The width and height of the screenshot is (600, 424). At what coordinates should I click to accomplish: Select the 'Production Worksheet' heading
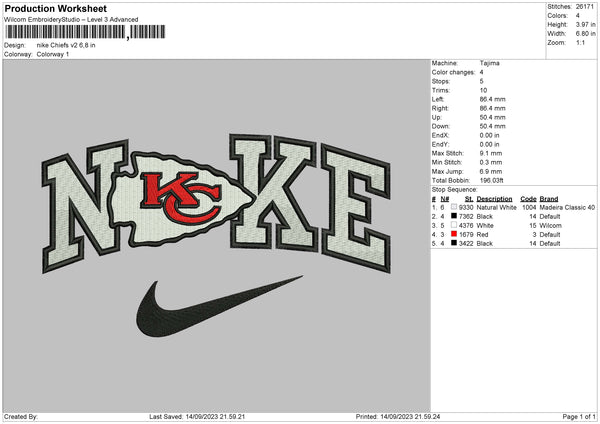pos(56,8)
